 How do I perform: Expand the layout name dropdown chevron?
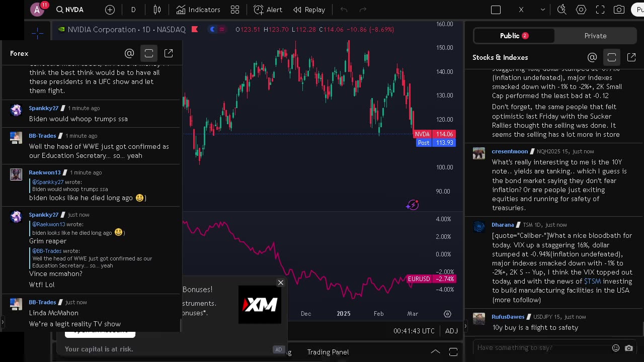click(542, 10)
